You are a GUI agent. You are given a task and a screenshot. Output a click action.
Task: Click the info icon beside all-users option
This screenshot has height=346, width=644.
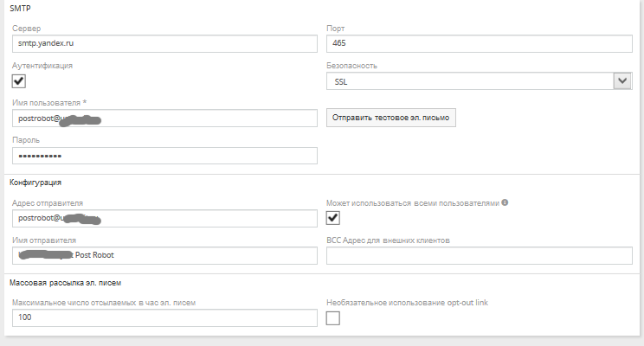[506, 203]
